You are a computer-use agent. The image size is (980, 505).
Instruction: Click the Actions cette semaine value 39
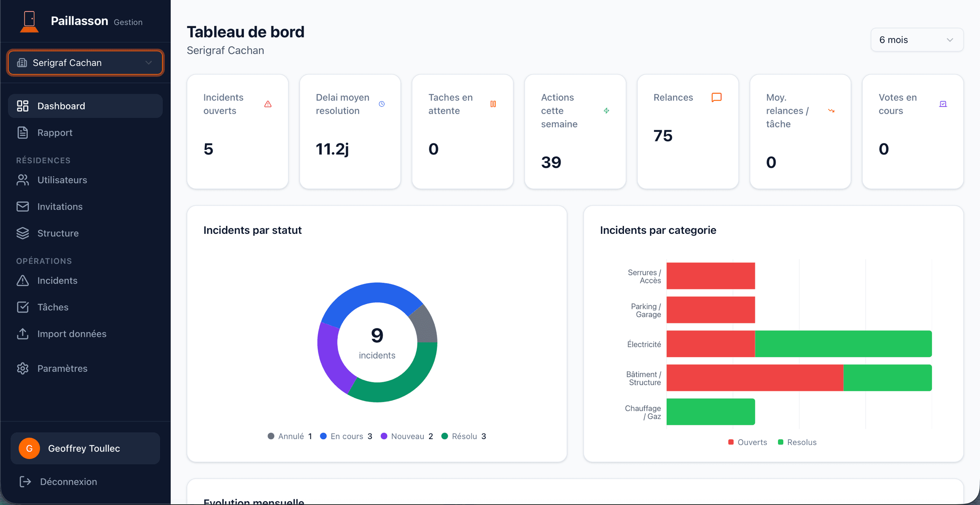point(551,162)
